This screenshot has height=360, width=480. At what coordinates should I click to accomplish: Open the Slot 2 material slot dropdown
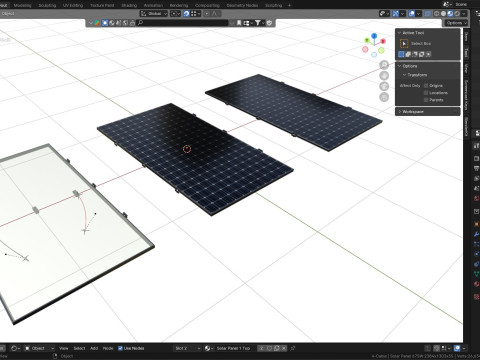coord(187,348)
